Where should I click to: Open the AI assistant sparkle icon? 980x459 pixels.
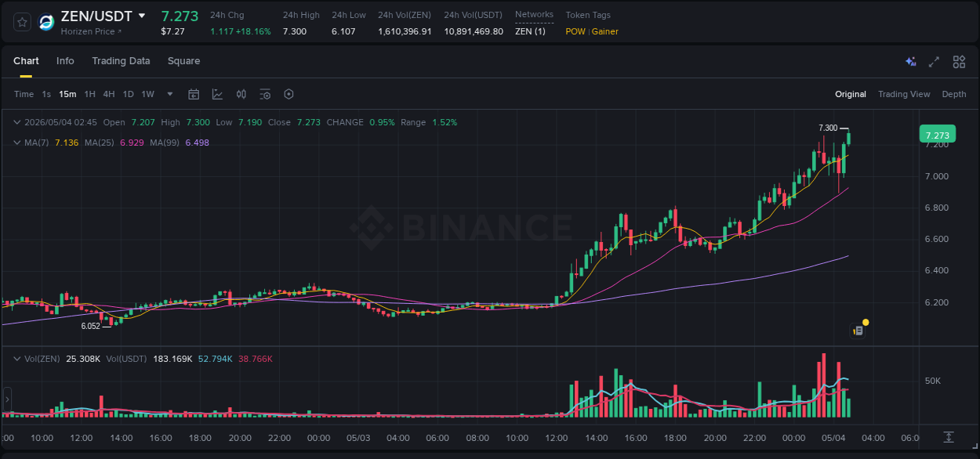pos(910,62)
